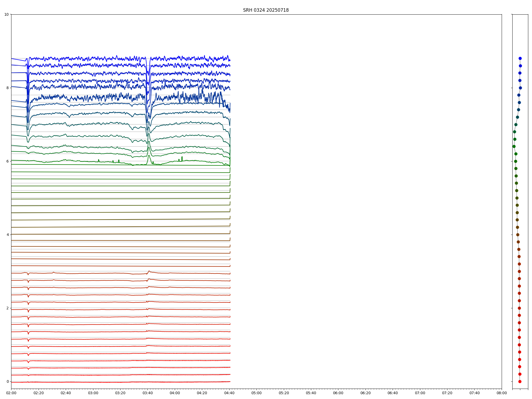Click the plot title SRH 0324 20250718
532x399 pixels.
[266, 10]
